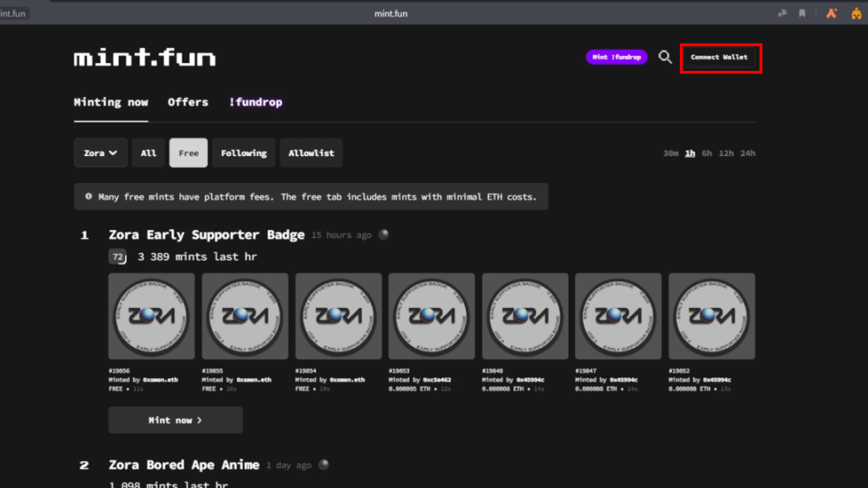The height and width of the screenshot is (488, 868).
Task: Open the Offers tab
Action: 188,103
